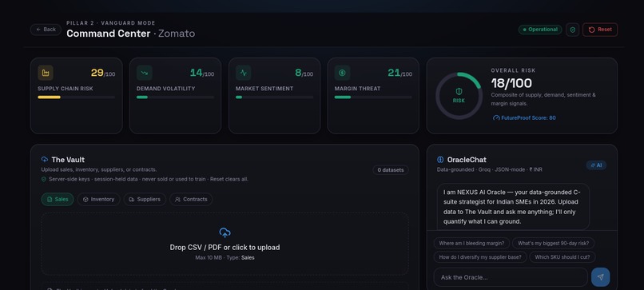This screenshot has width=644, height=290.
Task: Click the 'Max 10 MB · Type: Sales' note
Action: 225,257
